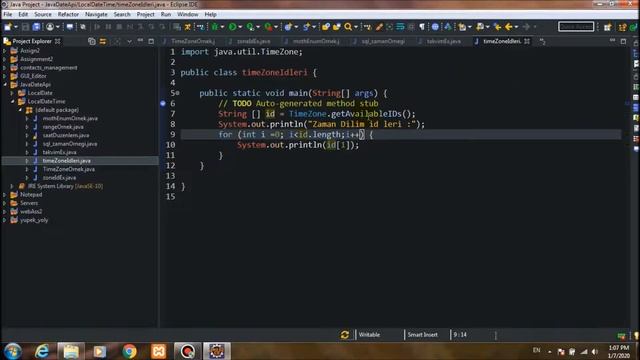Expand the Servers project

pyautogui.click(x=5, y=203)
